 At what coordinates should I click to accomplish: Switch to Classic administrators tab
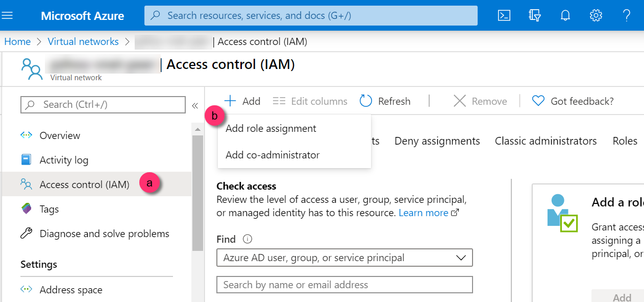click(546, 141)
